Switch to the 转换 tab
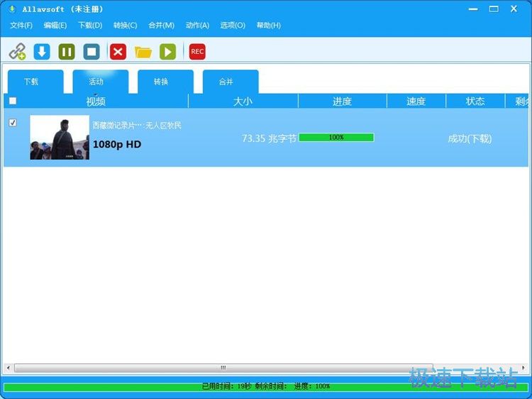This screenshot has height=399, width=532. click(161, 82)
